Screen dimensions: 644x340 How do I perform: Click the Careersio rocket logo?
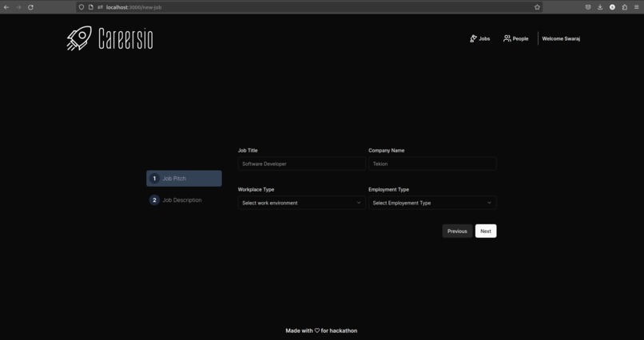click(x=79, y=38)
